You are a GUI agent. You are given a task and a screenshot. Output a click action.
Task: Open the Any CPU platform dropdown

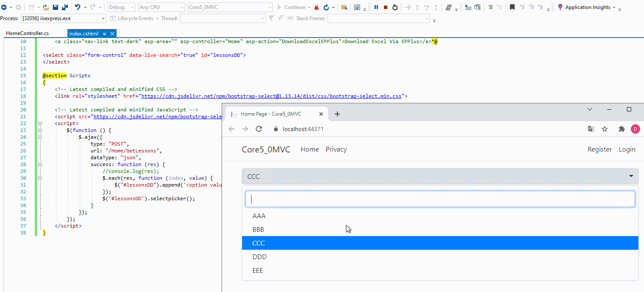pyautogui.click(x=161, y=7)
